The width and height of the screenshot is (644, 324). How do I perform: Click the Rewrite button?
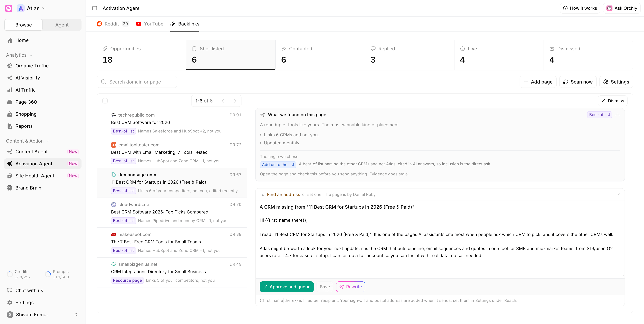[351, 287]
